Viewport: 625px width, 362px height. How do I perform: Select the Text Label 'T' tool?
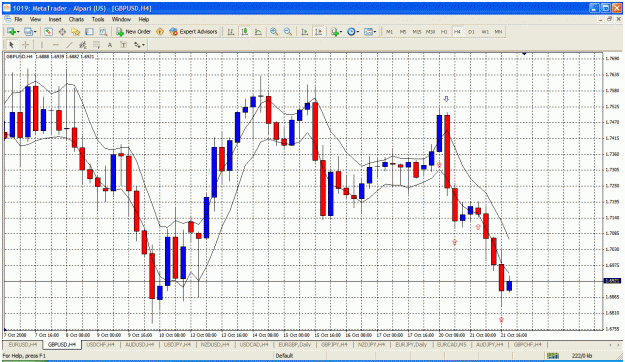click(x=124, y=45)
